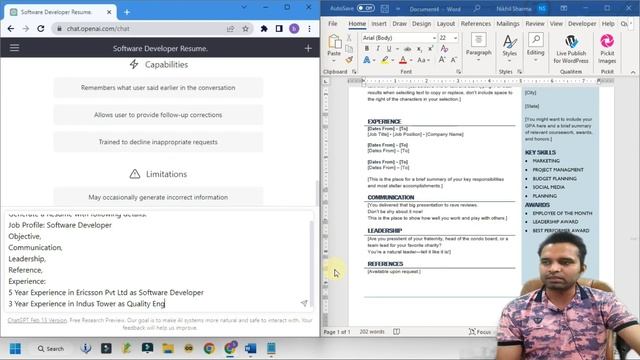Open a new Chrome tab
Screen dimensions: 640x360
[x=127, y=12]
